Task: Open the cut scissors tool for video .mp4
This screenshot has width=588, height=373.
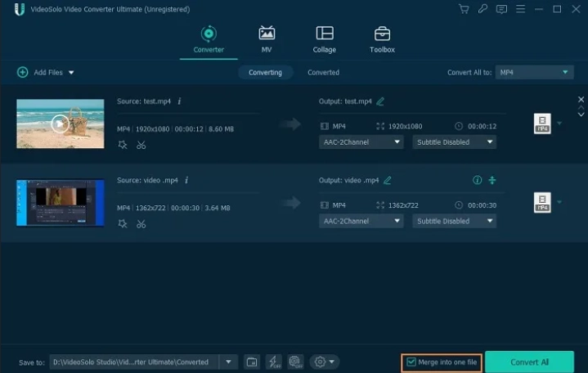Action: pos(141,224)
